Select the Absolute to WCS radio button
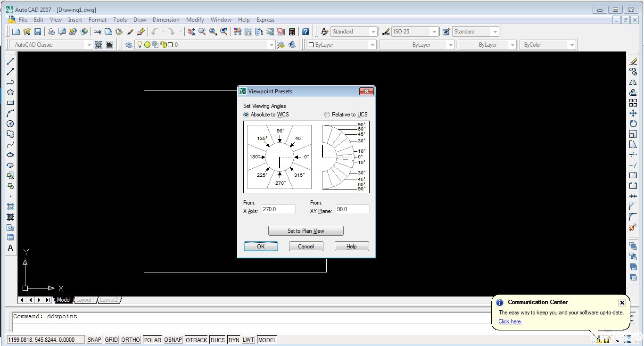644x346 pixels. click(246, 115)
